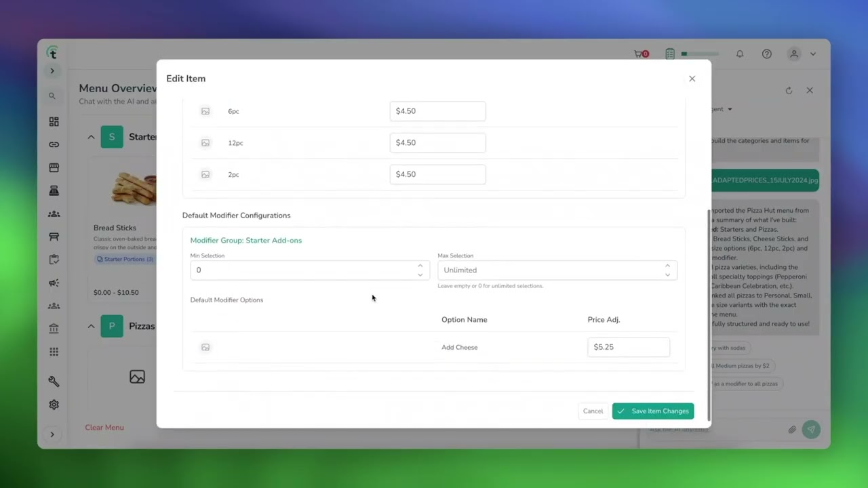Open the customers group icon in sidebar
This screenshot has width=868, height=488.
(54, 214)
